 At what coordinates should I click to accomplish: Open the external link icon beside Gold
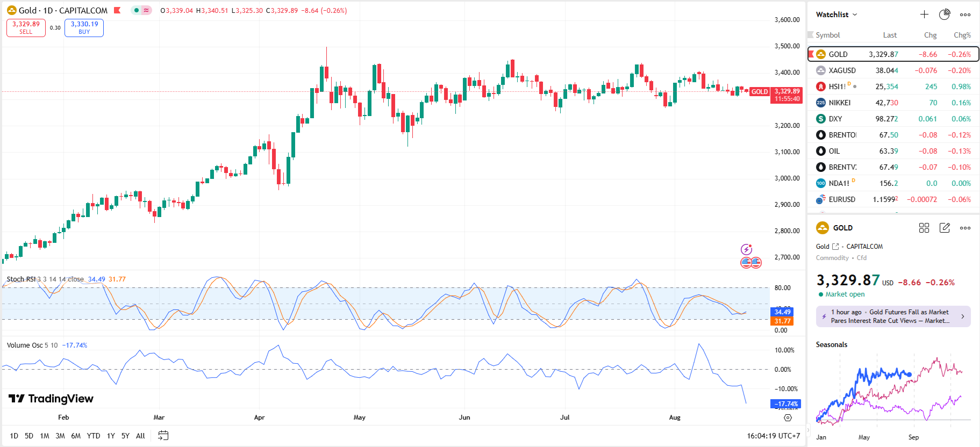click(835, 247)
